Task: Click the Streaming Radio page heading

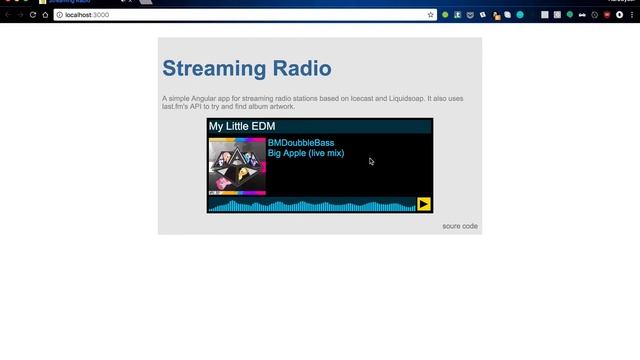Action: [247, 68]
